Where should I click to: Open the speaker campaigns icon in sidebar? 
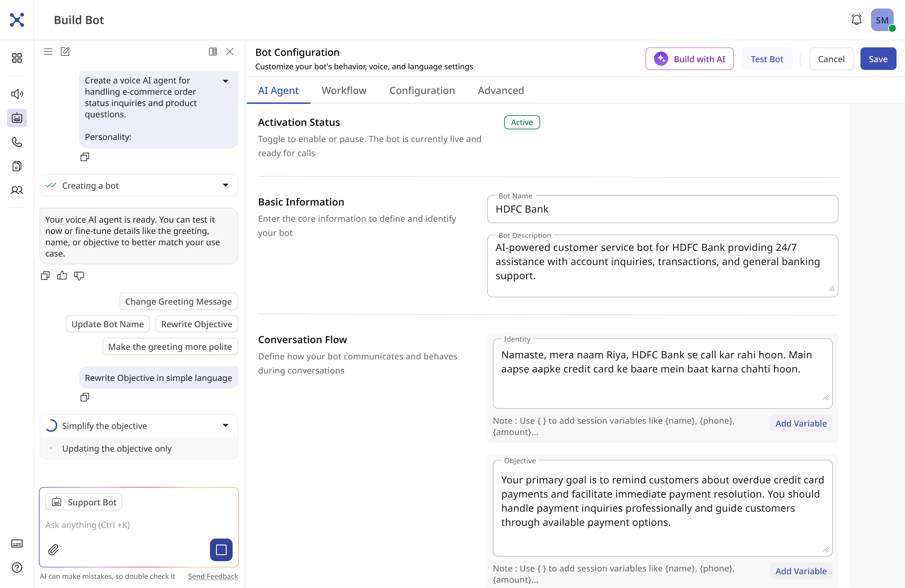[x=17, y=94]
